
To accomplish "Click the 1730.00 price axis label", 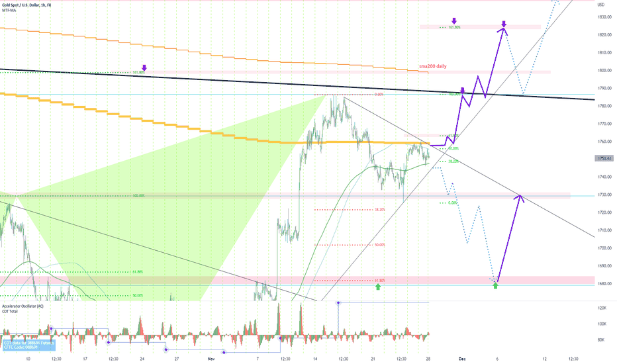I will [604, 195].
